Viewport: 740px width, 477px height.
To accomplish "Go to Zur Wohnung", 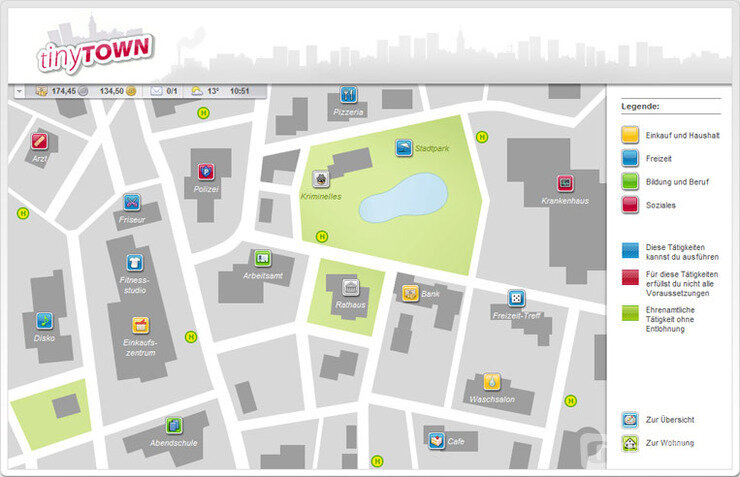I will click(x=630, y=442).
